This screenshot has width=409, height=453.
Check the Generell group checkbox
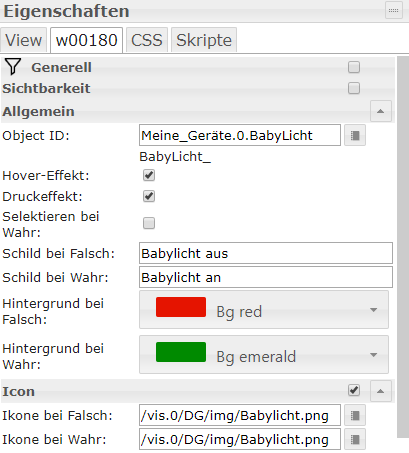354,67
